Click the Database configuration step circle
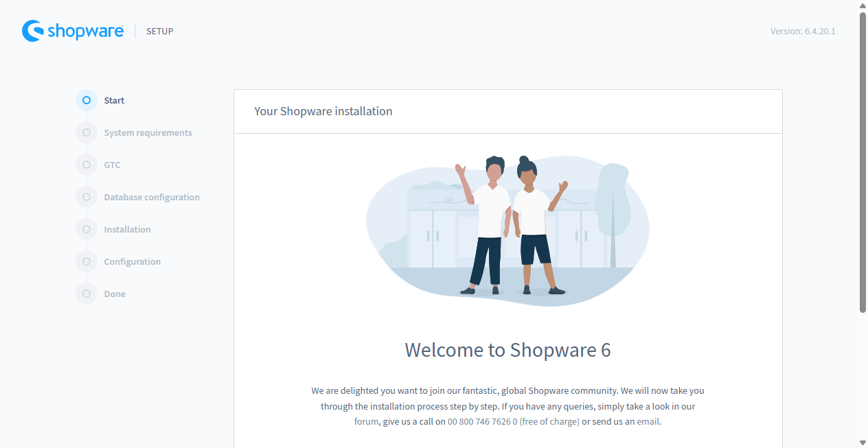This screenshot has height=448, width=868. coord(87,197)
